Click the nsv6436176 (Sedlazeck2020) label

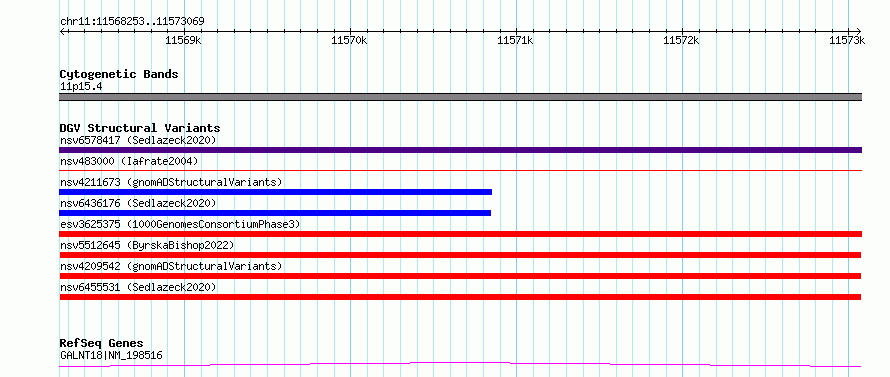pyautogui.click(x=138, y=203)
